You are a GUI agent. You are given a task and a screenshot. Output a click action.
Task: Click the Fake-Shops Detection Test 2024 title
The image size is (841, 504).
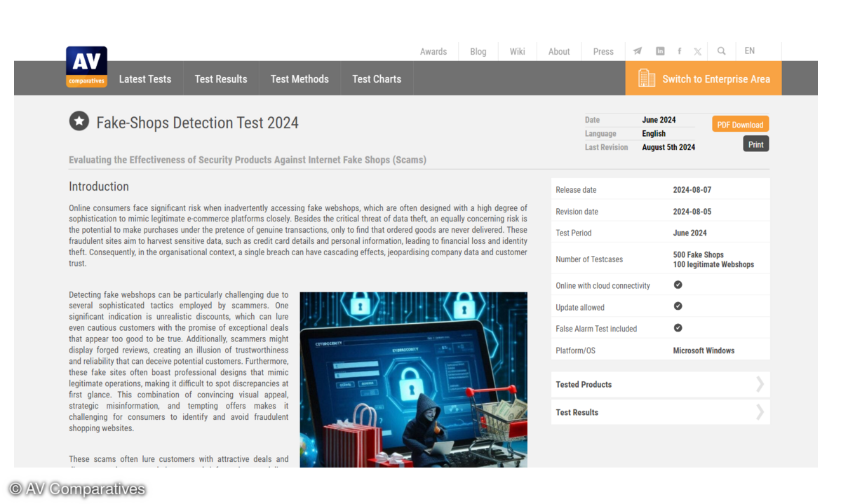point(197,123)
